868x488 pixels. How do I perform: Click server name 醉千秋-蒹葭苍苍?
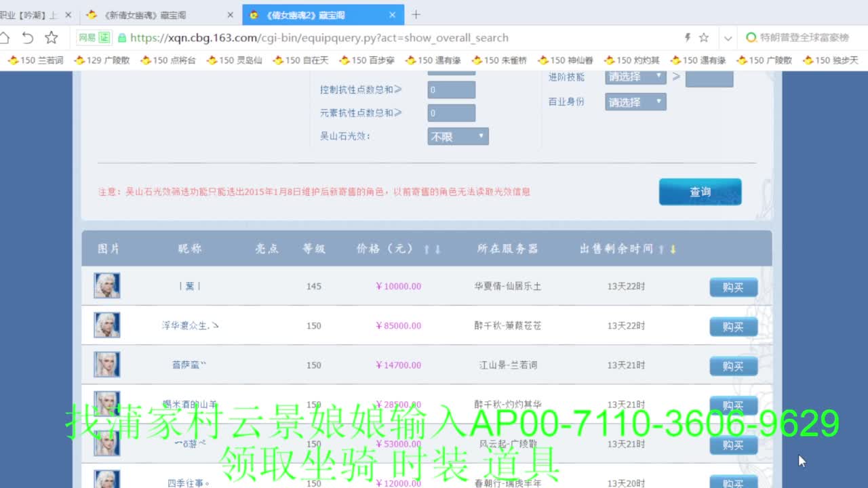point(507,325)
